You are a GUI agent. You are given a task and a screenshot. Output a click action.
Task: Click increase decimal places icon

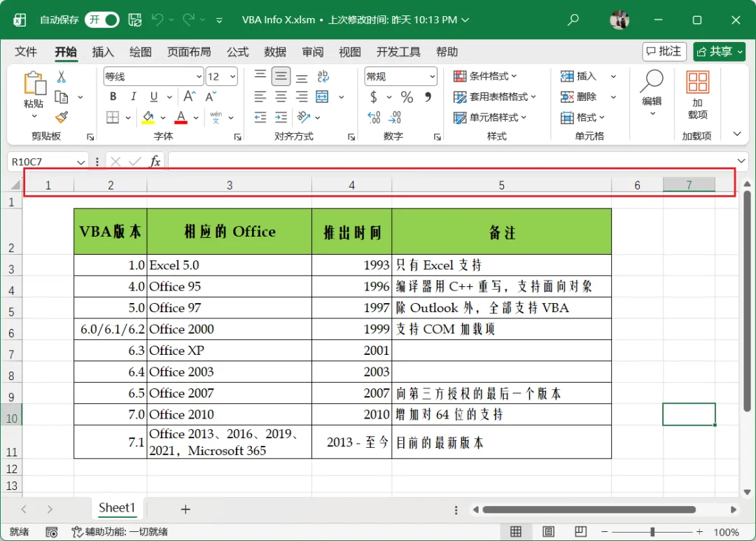[374, 117]
